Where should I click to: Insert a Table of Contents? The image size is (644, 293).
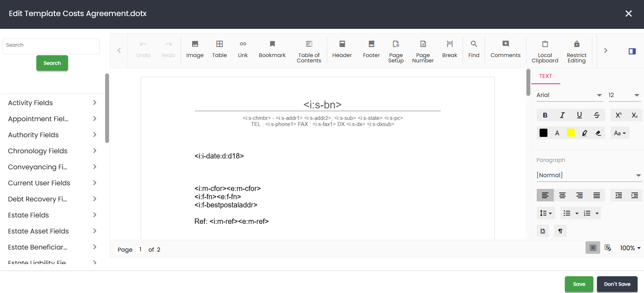(309, 52)
